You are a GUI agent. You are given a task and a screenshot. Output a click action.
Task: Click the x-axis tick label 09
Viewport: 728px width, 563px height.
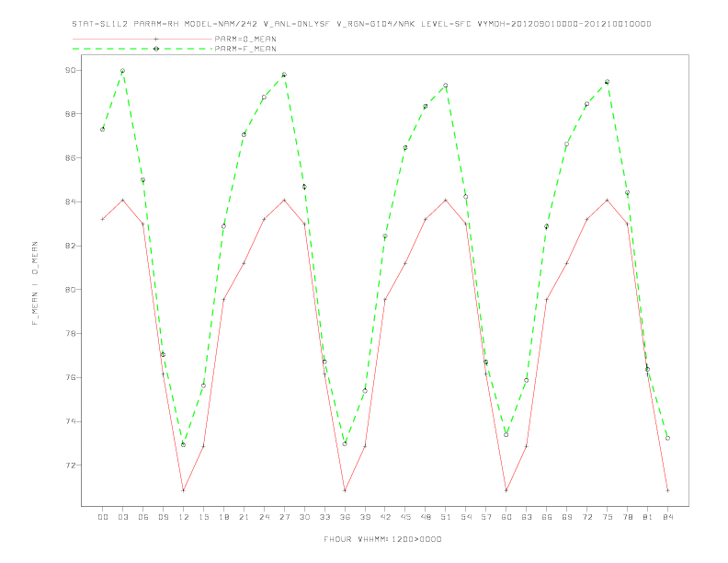tap(163, 517)
